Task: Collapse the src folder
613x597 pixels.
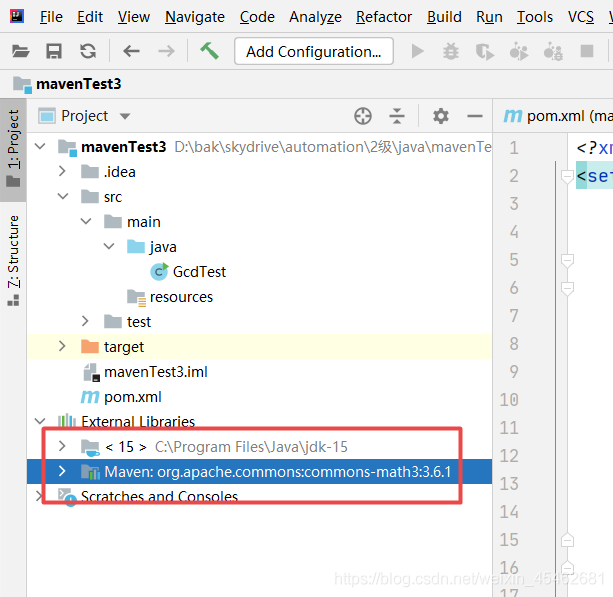Action: point(63,196)
